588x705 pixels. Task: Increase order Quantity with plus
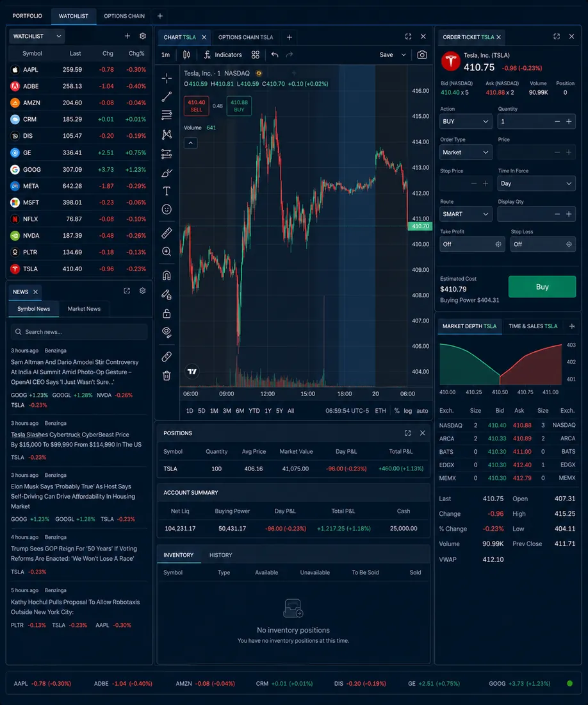pos(569,121)
